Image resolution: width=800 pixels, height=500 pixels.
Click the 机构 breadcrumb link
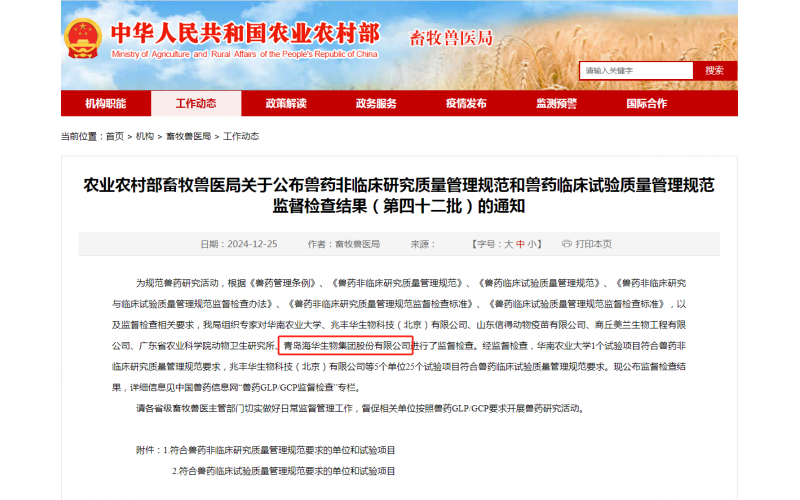(145, 136)
